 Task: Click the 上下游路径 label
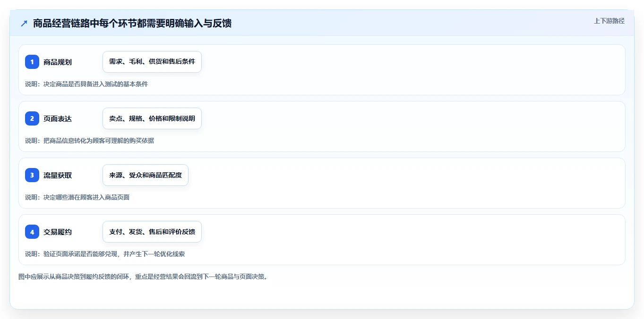[609, 21]
